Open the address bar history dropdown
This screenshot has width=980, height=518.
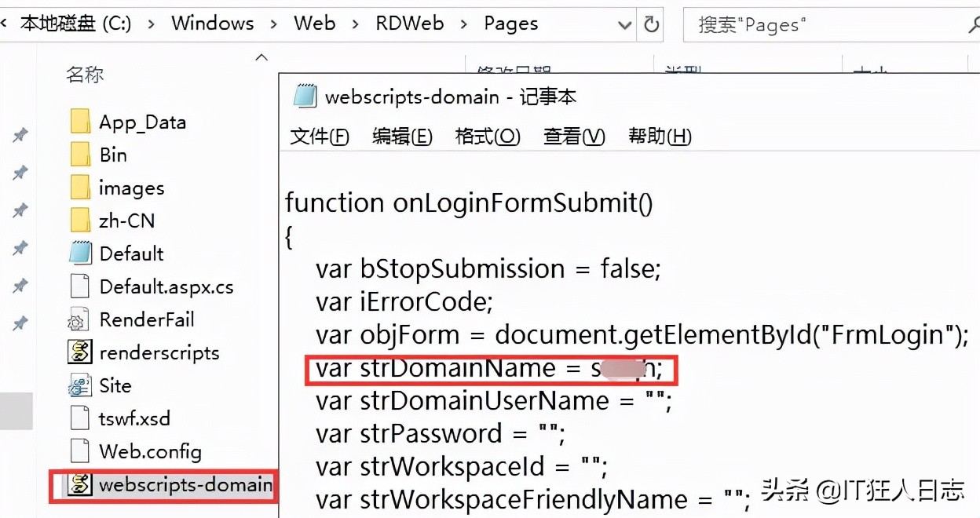click(x=624, y=24)
